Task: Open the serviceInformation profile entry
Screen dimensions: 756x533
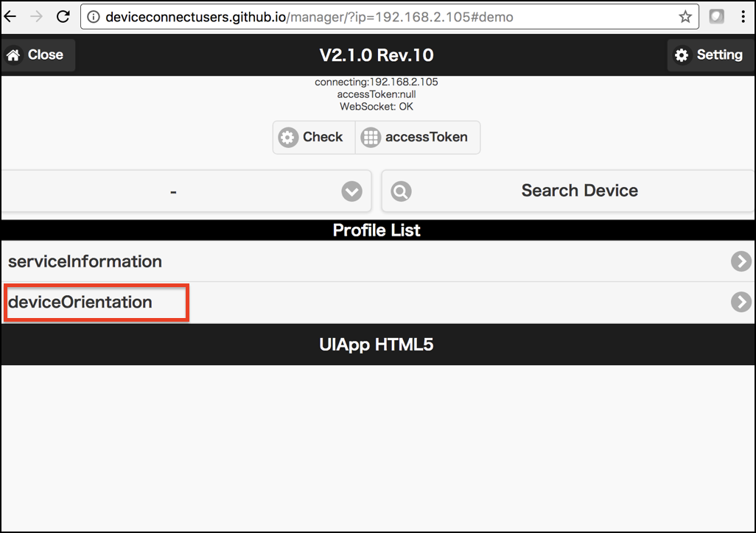Action: 85,261
